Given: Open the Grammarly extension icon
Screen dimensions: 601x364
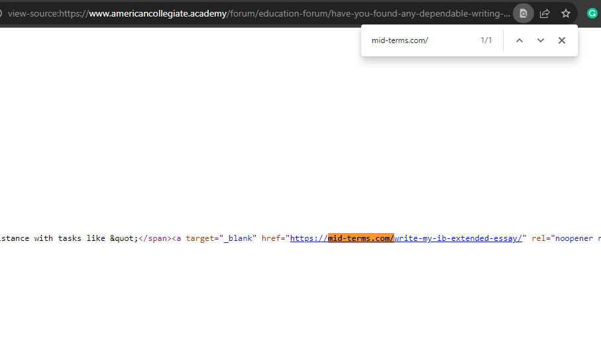Looking at the screenshot, I should [592, 13].
